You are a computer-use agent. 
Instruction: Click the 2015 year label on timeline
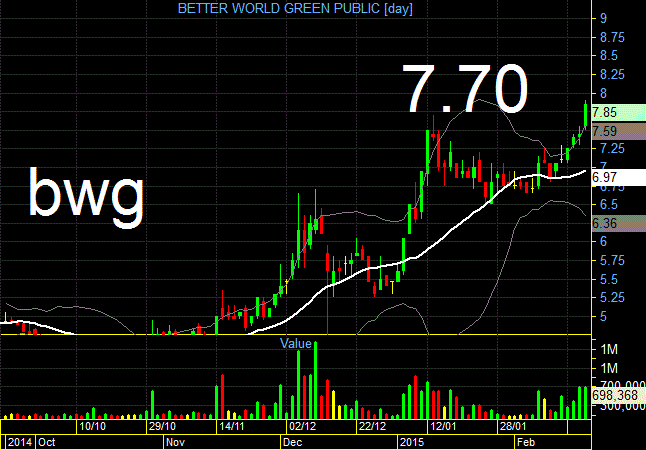tap(411, 442)
